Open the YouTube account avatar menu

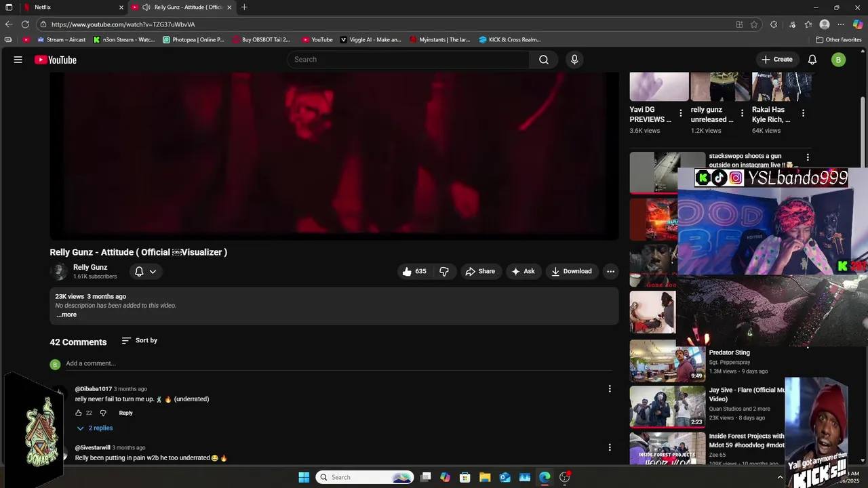(x=838, y=60)
